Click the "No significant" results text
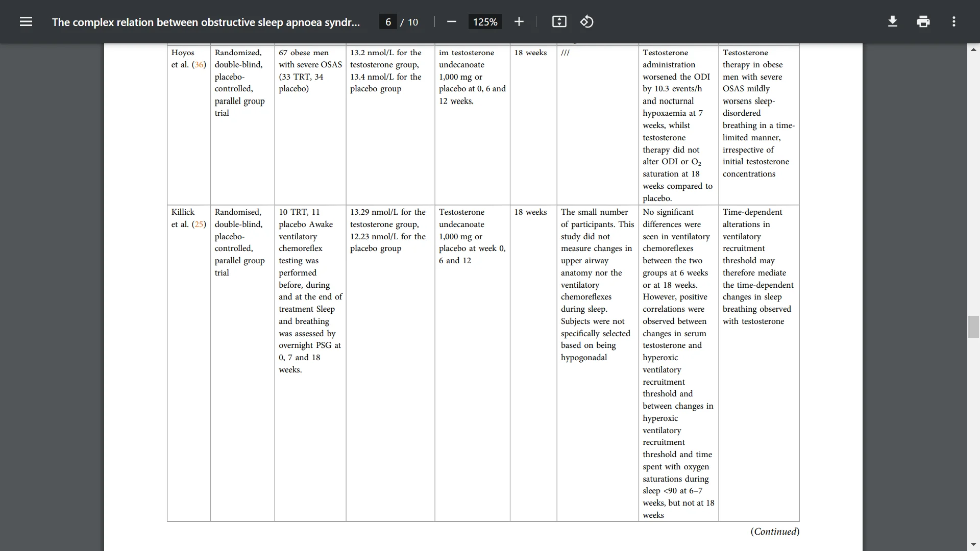Image resolution: width=980 pixels, height=551 pixels. (x=668, y=212)
